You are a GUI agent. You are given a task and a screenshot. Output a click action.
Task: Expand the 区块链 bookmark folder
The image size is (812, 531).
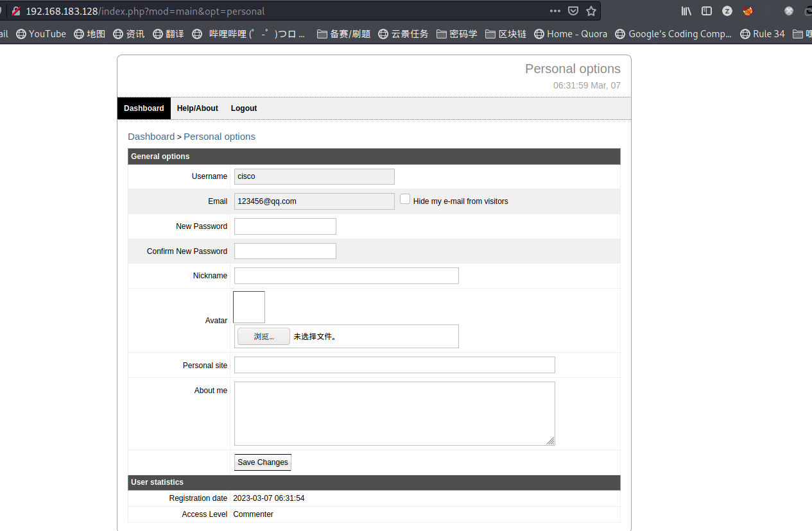pyautogui.click(x=506, y=34)
